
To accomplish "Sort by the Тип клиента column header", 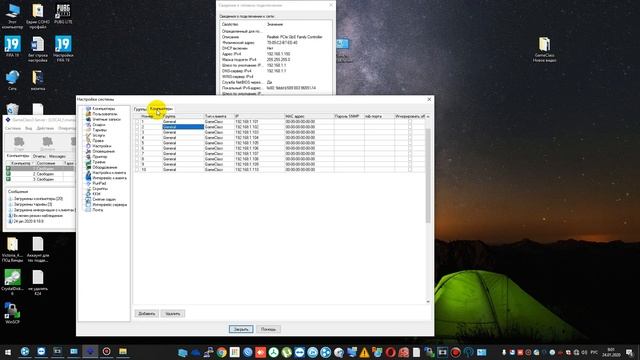I will pos(219,116).
